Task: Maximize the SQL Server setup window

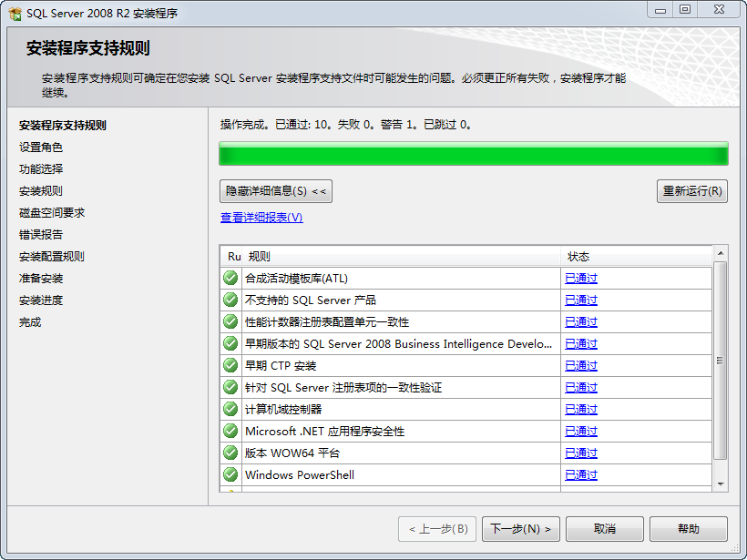Action: (685, 9)
